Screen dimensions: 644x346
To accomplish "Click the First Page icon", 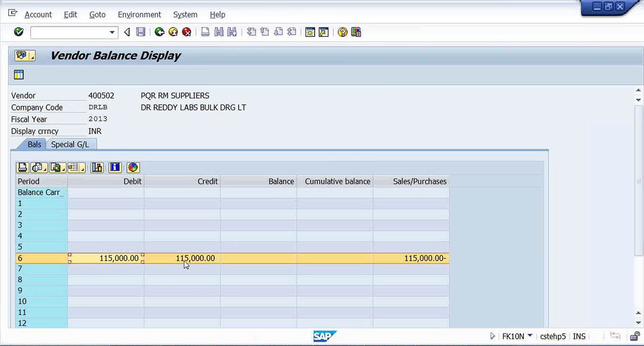I will [x=251, y=32].
